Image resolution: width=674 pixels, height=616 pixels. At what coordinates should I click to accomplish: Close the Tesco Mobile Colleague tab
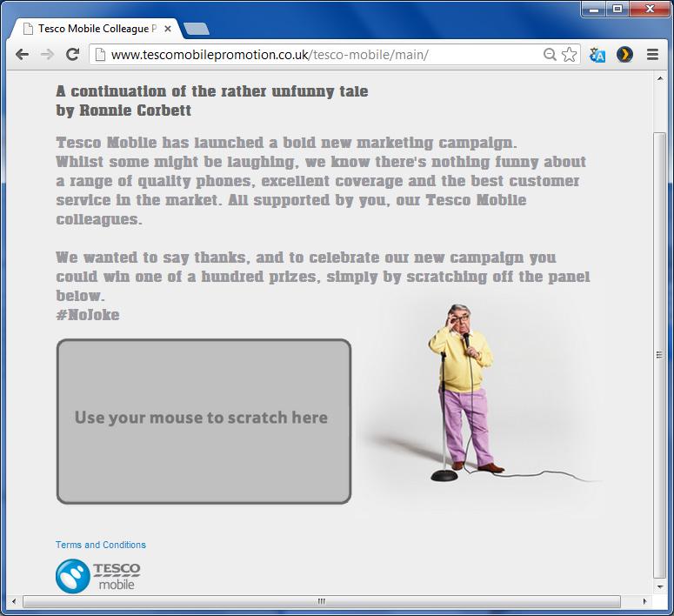168,29
